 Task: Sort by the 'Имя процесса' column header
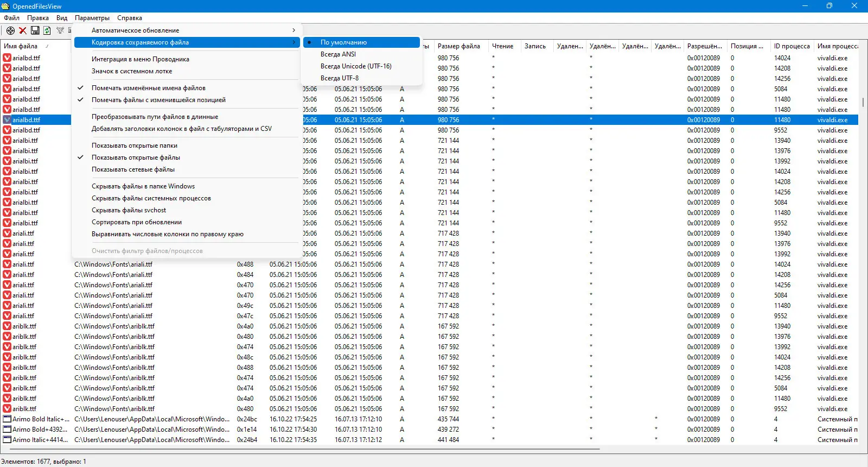point(837,46)
